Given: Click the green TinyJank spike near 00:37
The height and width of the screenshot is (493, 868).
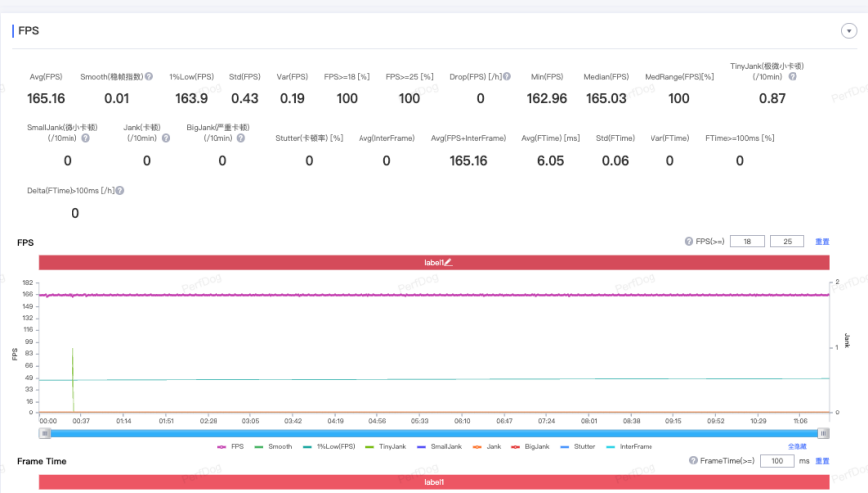Looking at the screenshot, I should click(x=72, y=380).
